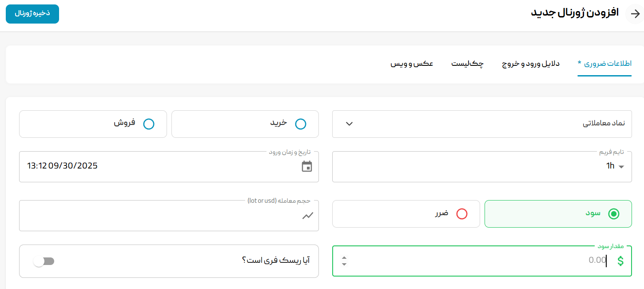The height and width of the screenshot is (289, 644).
Task: Switch to the عکس و ویس tab
Action: [x=412, y=64]
